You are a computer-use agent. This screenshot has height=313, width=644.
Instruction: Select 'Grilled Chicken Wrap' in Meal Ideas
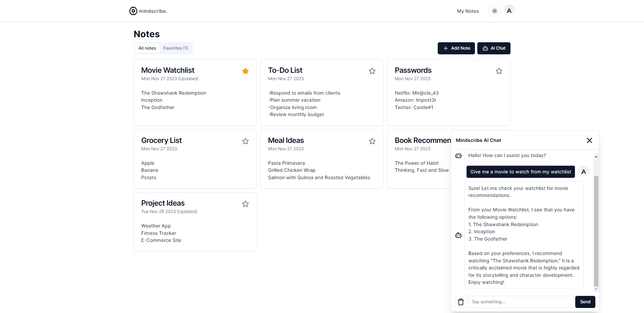tap(292, 170)
